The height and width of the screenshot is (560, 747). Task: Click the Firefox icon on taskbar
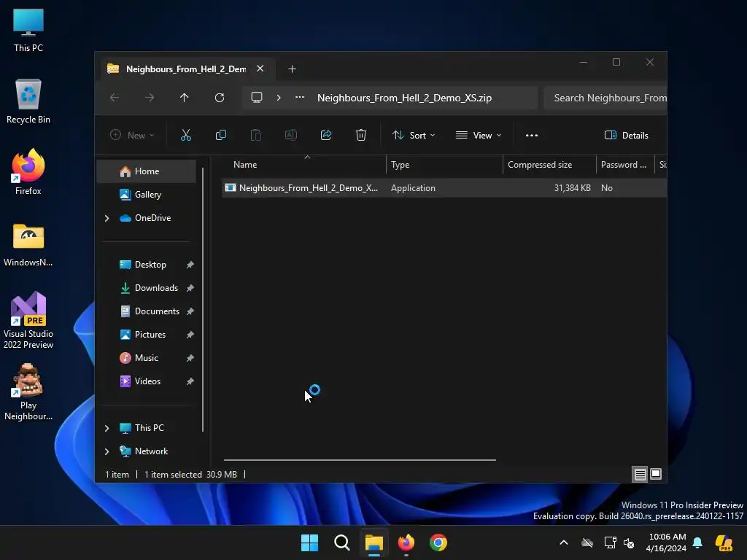point(406,542)
